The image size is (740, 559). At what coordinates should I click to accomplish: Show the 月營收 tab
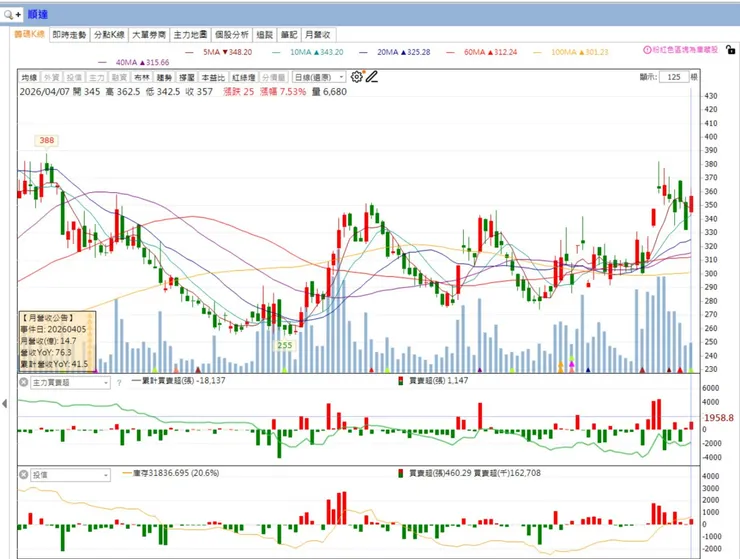point(318,34)
